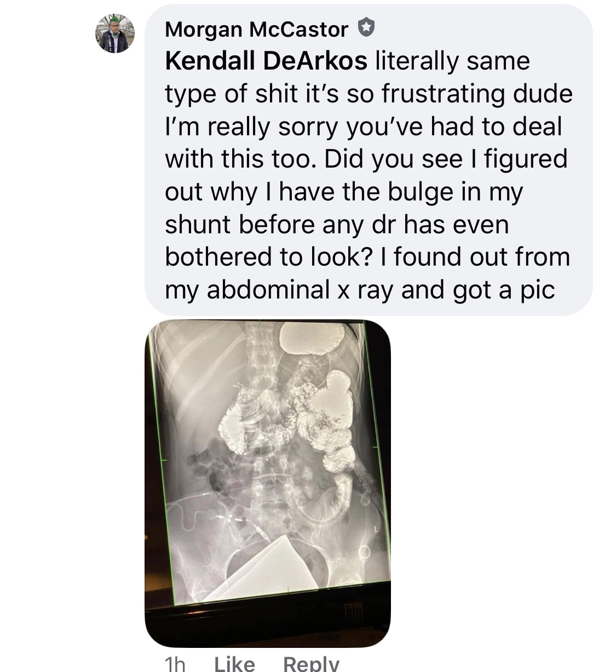
Task: Click the word "shunt" in the comment
Action: (x=199, y=225)
